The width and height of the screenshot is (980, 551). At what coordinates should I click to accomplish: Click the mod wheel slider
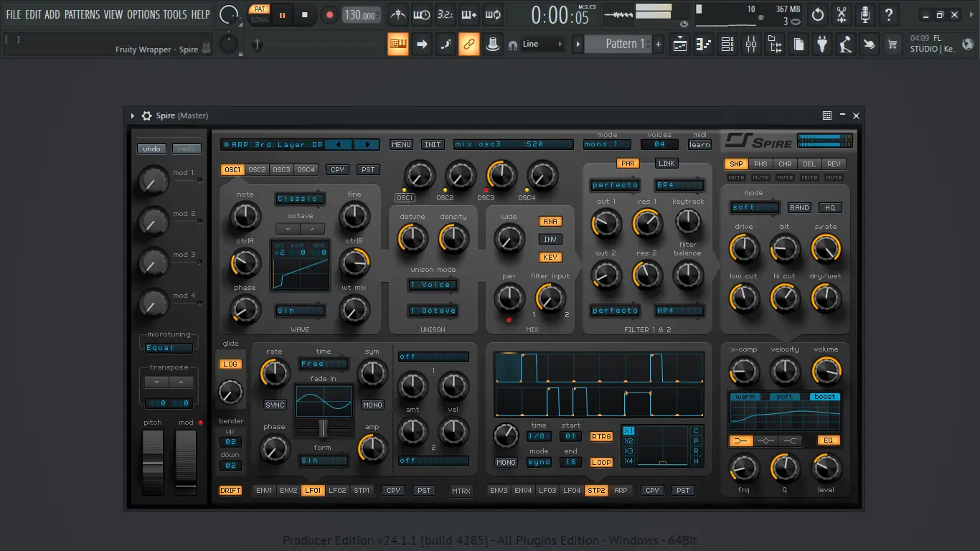[186, 462]
